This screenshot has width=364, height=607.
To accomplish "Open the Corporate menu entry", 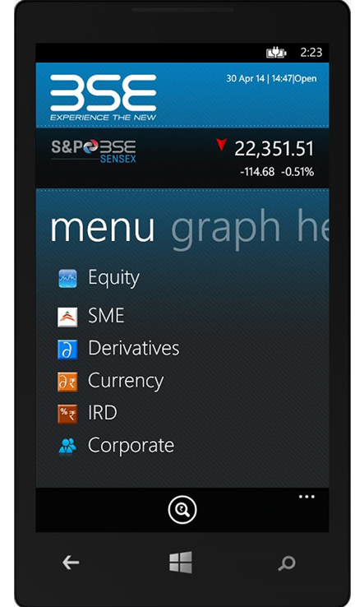I will [x=131, y=446].
